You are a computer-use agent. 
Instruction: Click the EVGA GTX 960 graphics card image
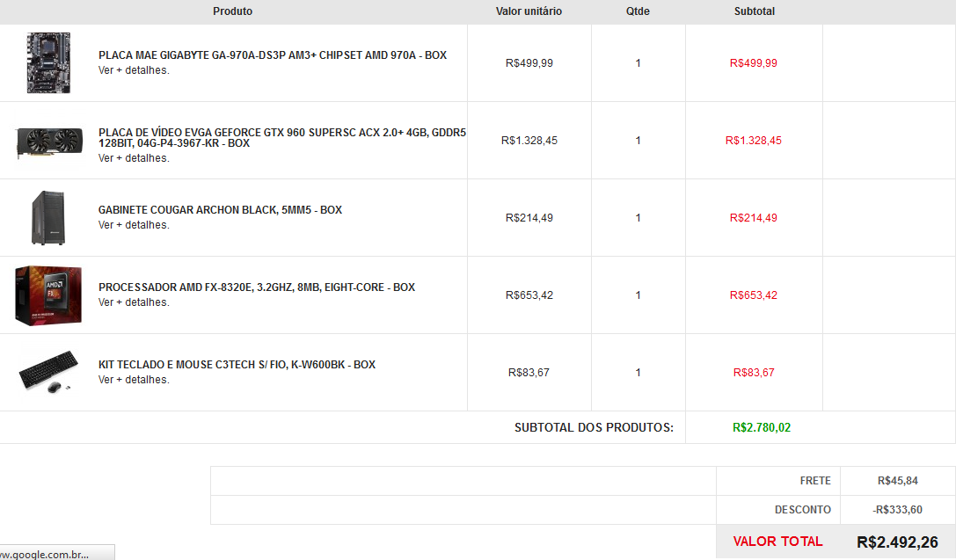[48, 142]
